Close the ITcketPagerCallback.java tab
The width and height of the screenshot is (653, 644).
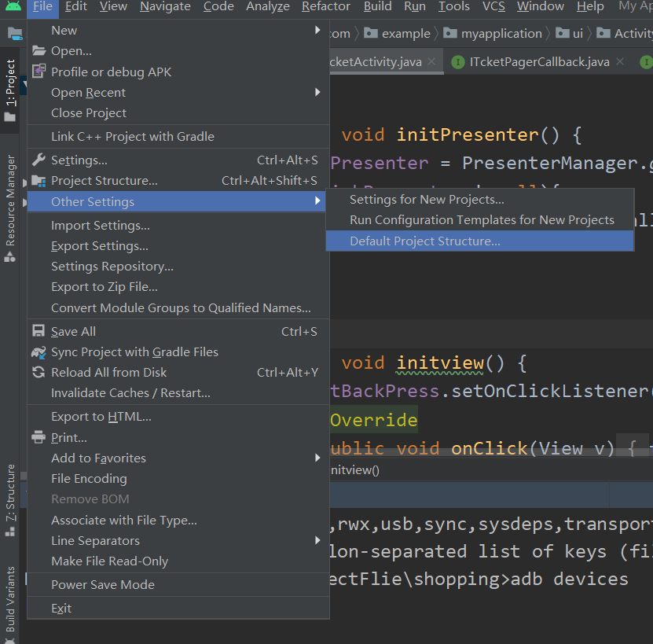620,61
